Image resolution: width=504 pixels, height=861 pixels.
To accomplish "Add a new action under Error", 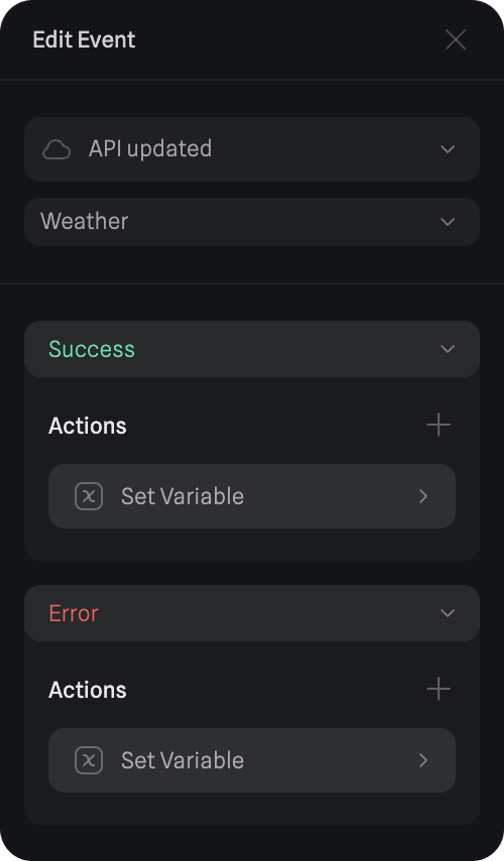I will click(x=438, y=689).
